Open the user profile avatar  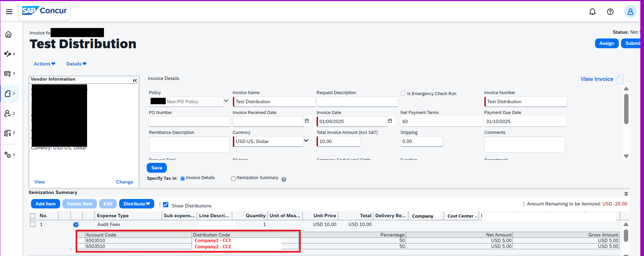pos(630,12)
